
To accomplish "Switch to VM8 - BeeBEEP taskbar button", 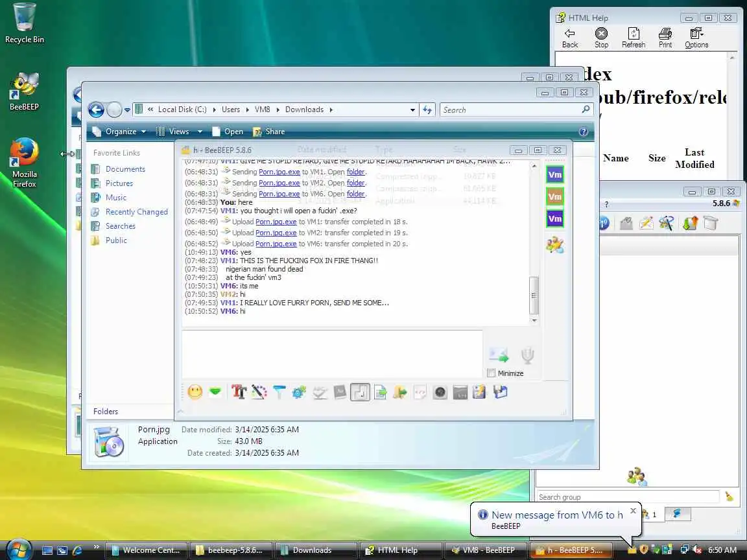I will click(485, 550).
